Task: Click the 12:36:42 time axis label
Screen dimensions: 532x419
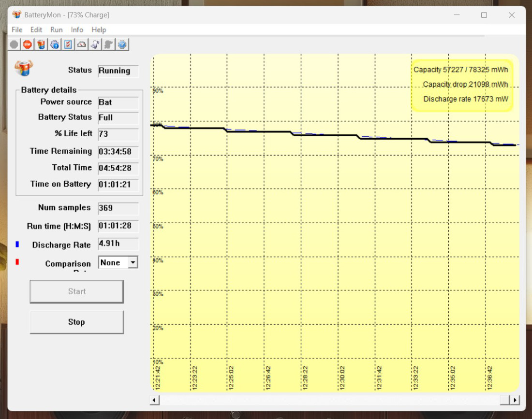Action: click(x=489, y=377)
